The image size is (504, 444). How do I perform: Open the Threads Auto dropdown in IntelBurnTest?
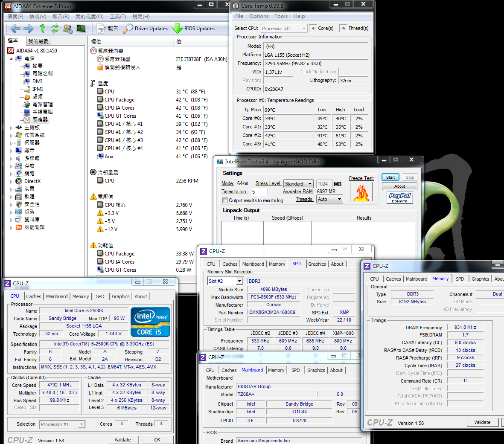[329, 199]
